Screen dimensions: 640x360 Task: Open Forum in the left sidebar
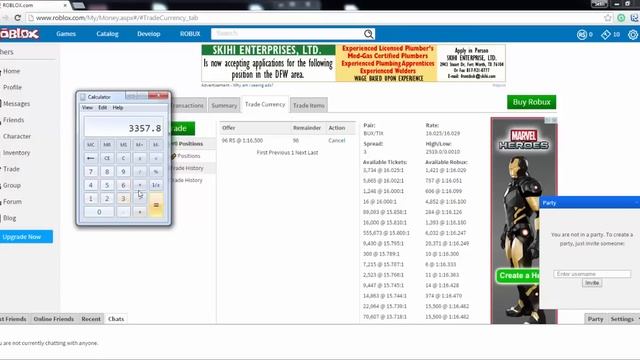click(12, 202)
